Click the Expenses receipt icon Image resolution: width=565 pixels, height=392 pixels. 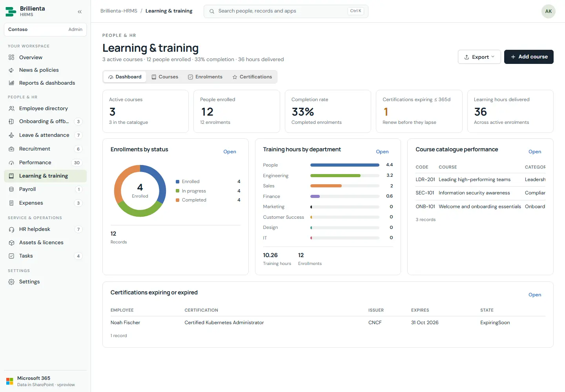pyautogui.click(x=11, y=203)
